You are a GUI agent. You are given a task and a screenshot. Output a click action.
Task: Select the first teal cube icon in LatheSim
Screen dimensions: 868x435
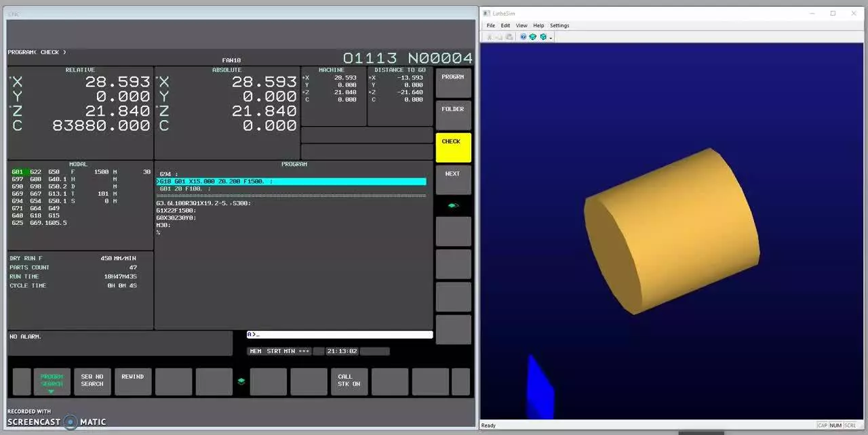tap(533, 37)
